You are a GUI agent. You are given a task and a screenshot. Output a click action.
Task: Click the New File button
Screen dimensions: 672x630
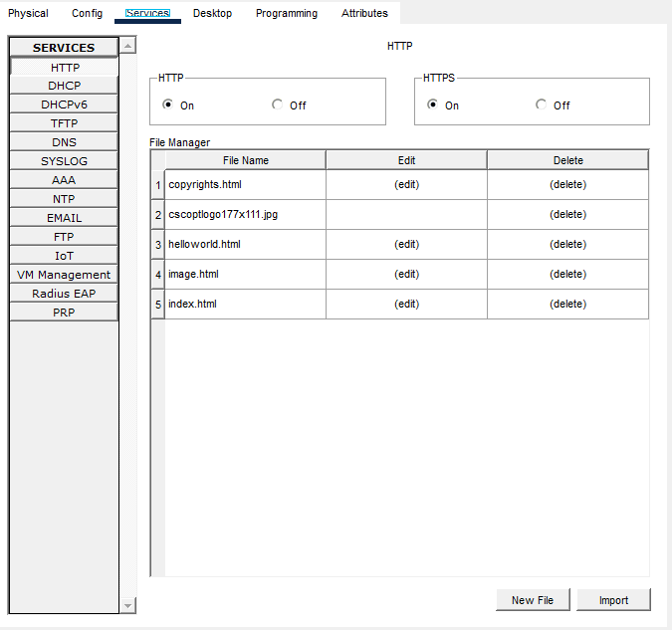pos(533,600)
